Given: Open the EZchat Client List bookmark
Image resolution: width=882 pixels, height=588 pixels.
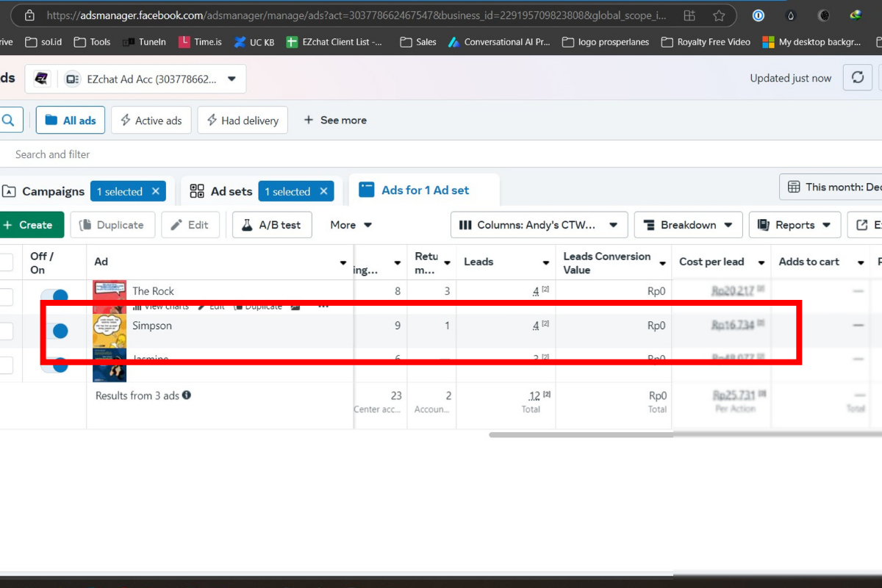Looking at the screenshot, I should pos(334,42).
